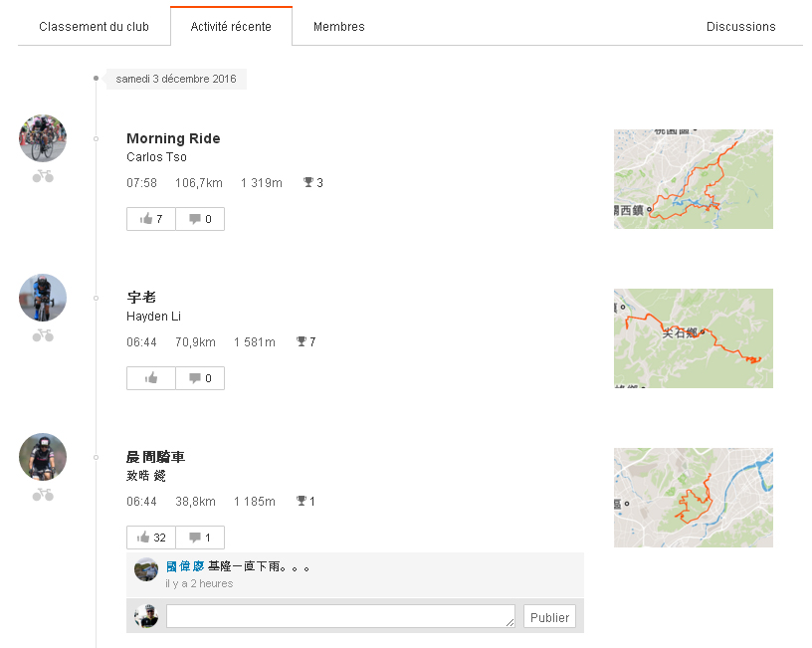Click the 32 kudos button on third ride
This screenshot has height=648, width=812.
(151, 538)
